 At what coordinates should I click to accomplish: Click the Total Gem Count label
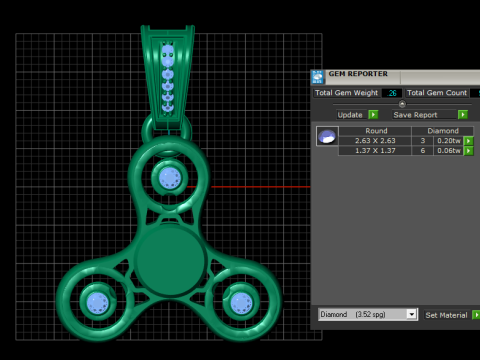tap(437, 93)
